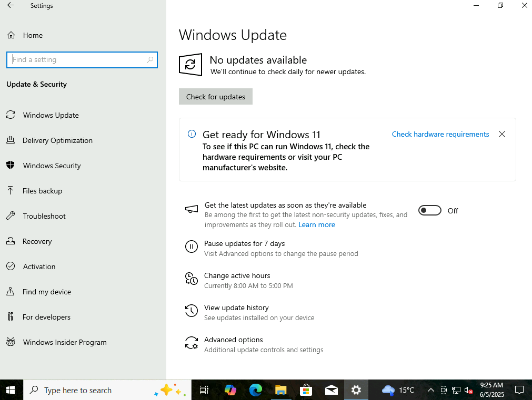Viewport: 532px width, 400px height.
Task: Open Advanced options text
Action: click(234, 340)
